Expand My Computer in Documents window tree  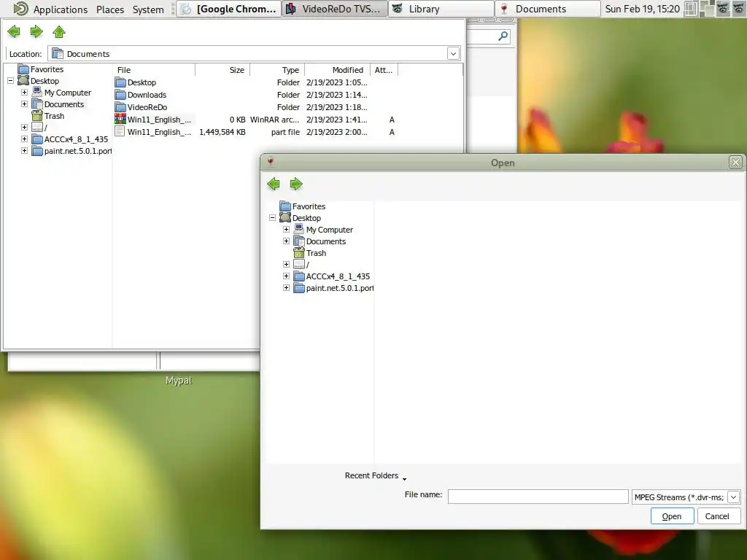pyautogui.click(x=24, y=92)
